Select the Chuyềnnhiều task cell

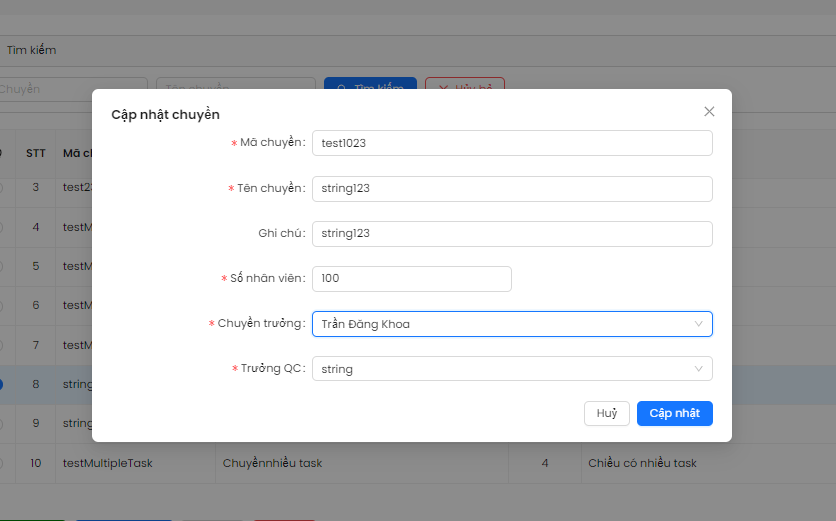point(272,463)
